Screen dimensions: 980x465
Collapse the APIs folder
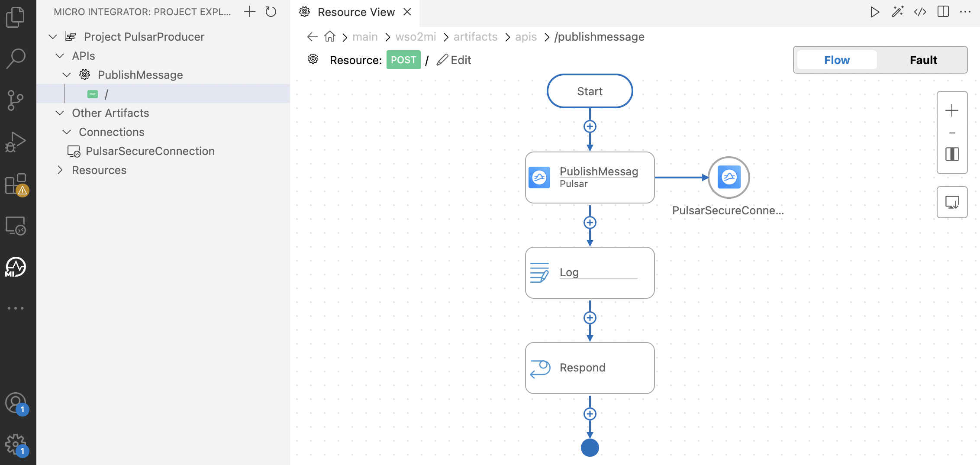60,56
